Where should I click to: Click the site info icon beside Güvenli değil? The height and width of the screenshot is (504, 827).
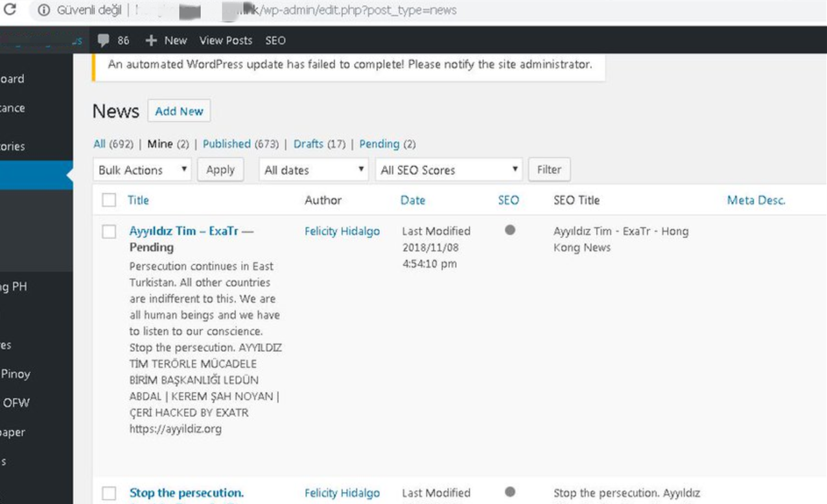[43, 10]
